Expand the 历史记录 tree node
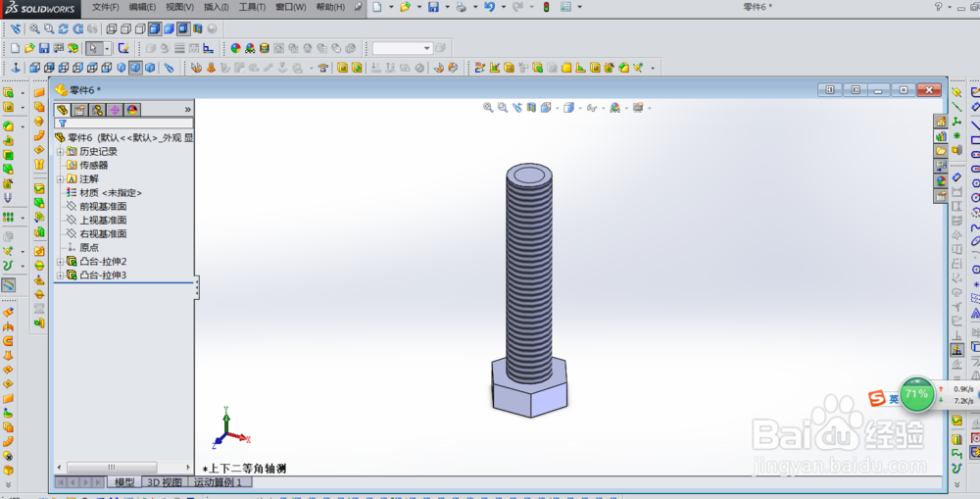This screenshot has height=499, width=980. click(60, 151)
